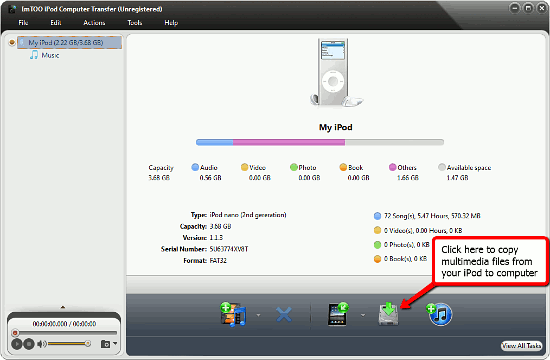The height and width of the screenshot is (360, 550).
Task: Click the copy to computer icon
Action: click(388, 314)
